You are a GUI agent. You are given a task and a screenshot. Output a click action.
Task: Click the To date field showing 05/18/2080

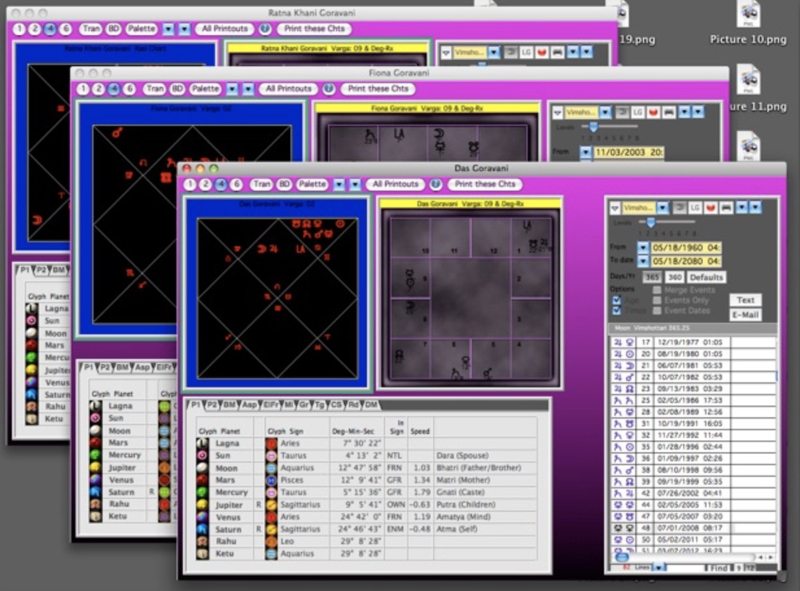686,259
